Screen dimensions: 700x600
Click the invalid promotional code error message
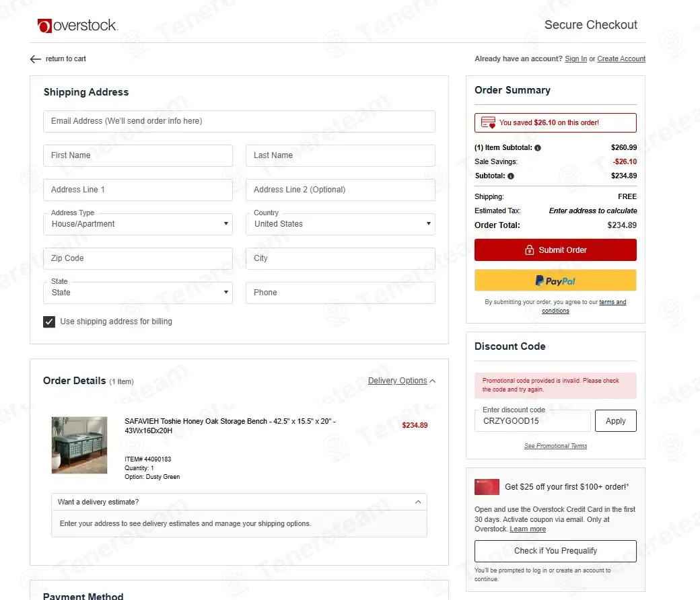tap(555, 385)
